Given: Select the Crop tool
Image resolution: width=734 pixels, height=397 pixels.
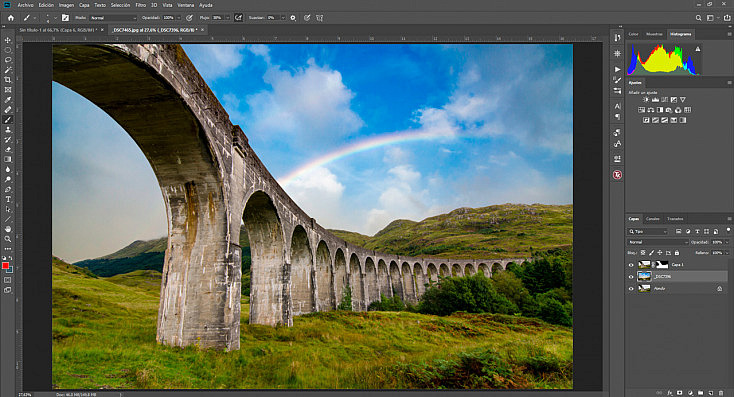Looking at the screenshot, I should [7, 80].
